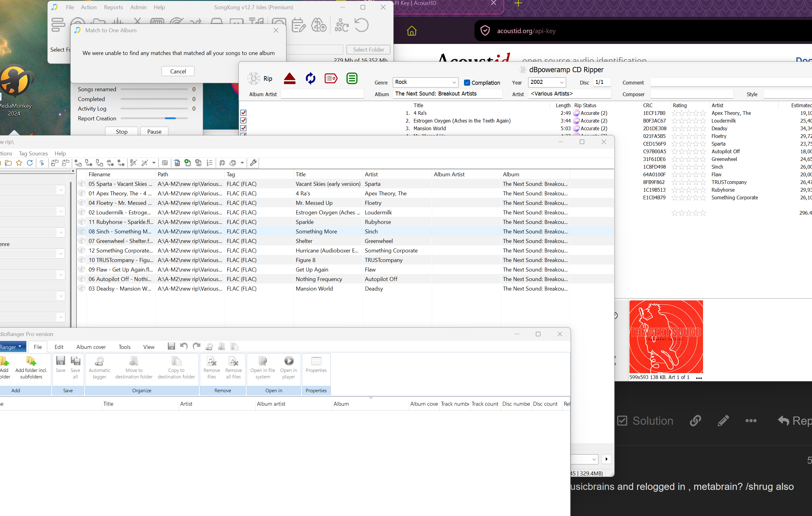
Task: Uncheck track 2 Estrogen Oxygen checkbox
Action: pos(243,120)
